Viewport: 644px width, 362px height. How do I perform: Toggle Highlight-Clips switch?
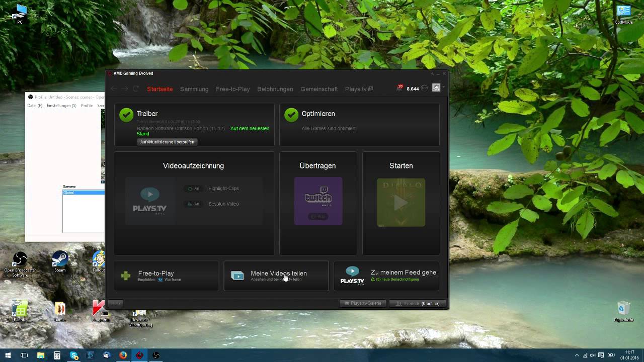pyautogui.click(x=193, y=189)
